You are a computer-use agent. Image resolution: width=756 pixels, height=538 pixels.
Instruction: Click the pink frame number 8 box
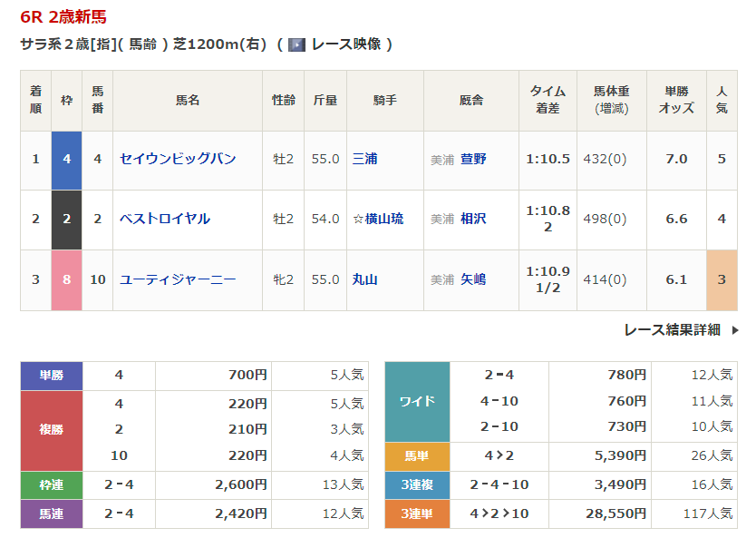pyautogui.click(x=67, y=279)
